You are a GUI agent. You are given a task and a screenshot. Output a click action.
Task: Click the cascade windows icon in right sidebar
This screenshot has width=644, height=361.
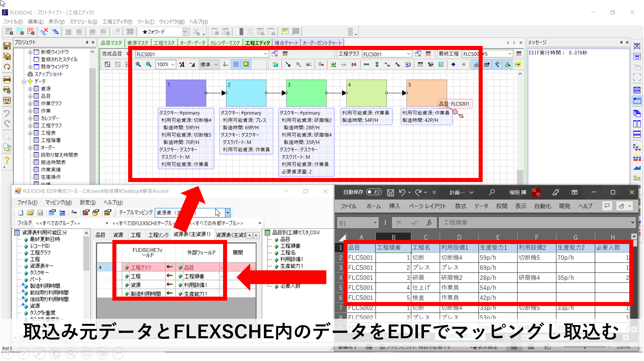(637, 114)
